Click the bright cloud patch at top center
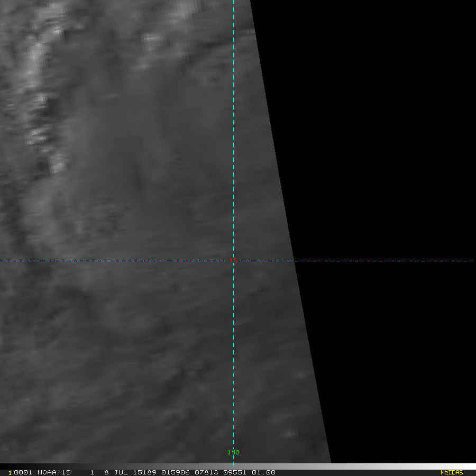The height and width of the screenshot is (476, 476). pyautogui.click(x=153, y=40)
